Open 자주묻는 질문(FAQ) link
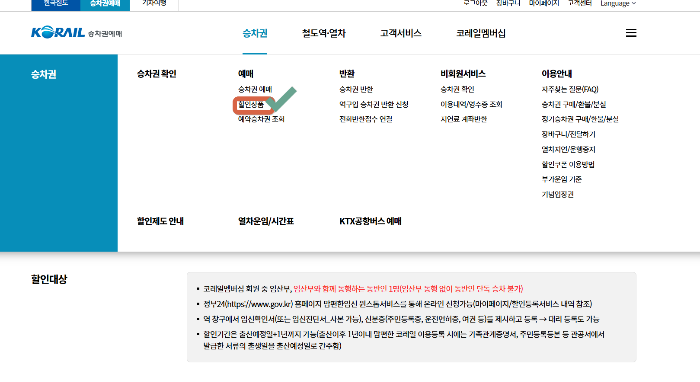Image resolution: width=700 pixels, height=382 pixels. pyautogui.click(x=570, y=89)
